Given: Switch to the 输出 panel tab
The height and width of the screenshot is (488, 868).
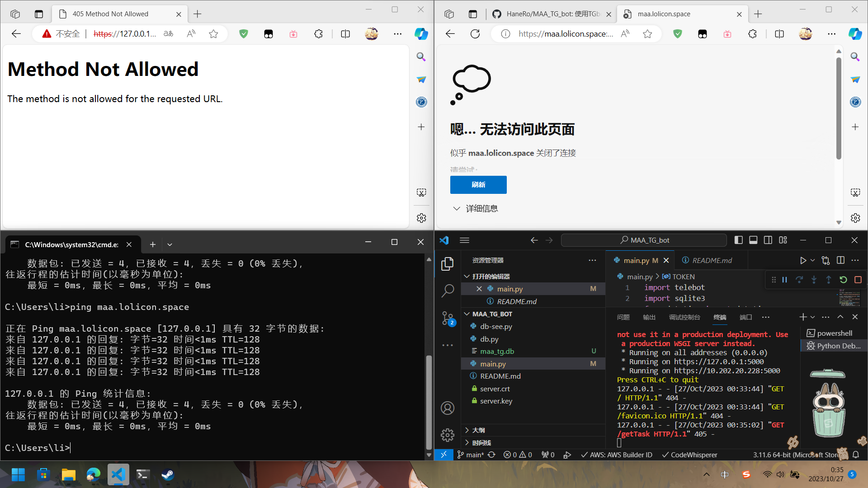Looking at the screenshot, I should [648, 317].
